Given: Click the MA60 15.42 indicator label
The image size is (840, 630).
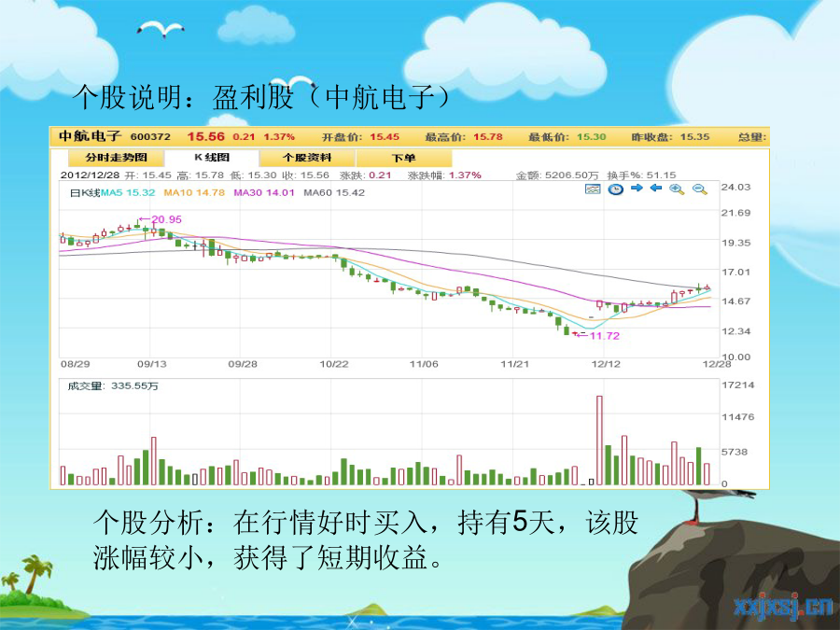Looking at the screenshot, I should [x=334, y=193].
